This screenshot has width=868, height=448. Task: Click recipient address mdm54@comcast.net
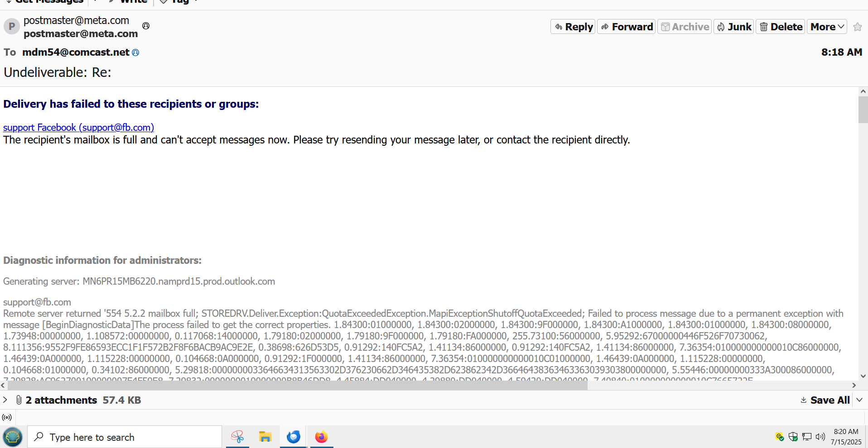[x=76, y=52]
